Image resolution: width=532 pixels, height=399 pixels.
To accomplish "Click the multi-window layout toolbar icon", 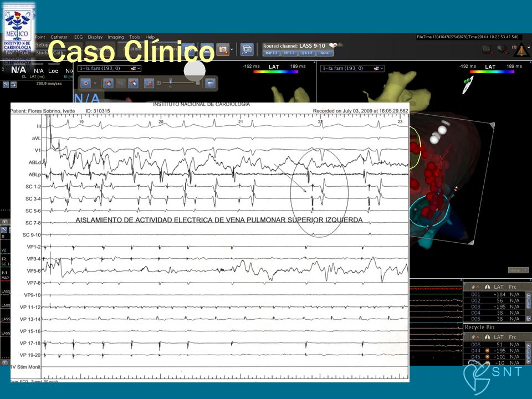I will [247, 49].
